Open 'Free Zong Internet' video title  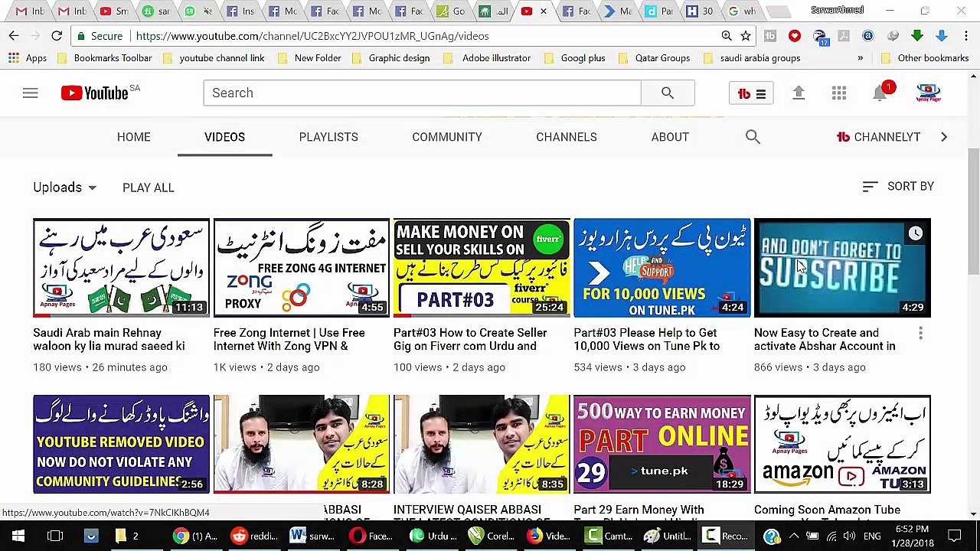tap(289, 340)
